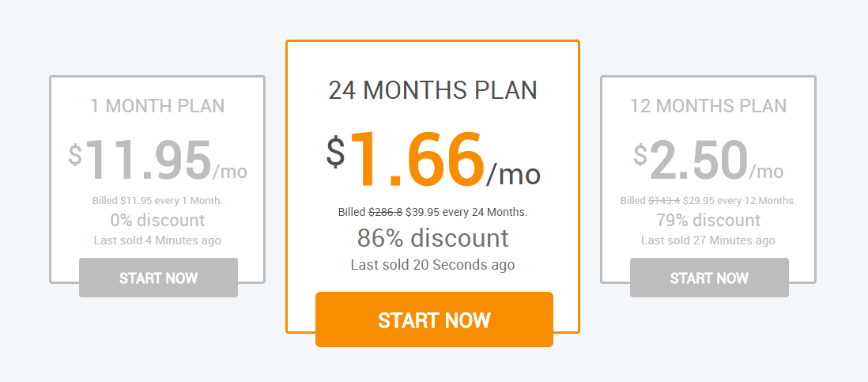Click START NOW under 1 Month Plan
Screen dimensions: 868x382
158,278
